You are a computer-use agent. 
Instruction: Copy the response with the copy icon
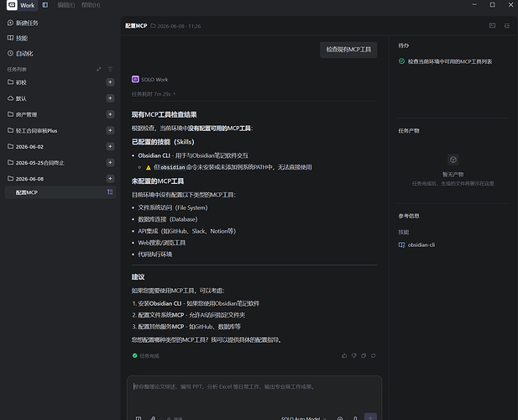point(364,355)
